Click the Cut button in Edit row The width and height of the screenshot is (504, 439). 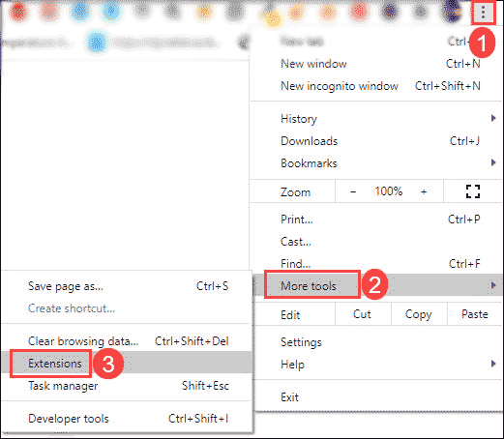tap(362, 314)
